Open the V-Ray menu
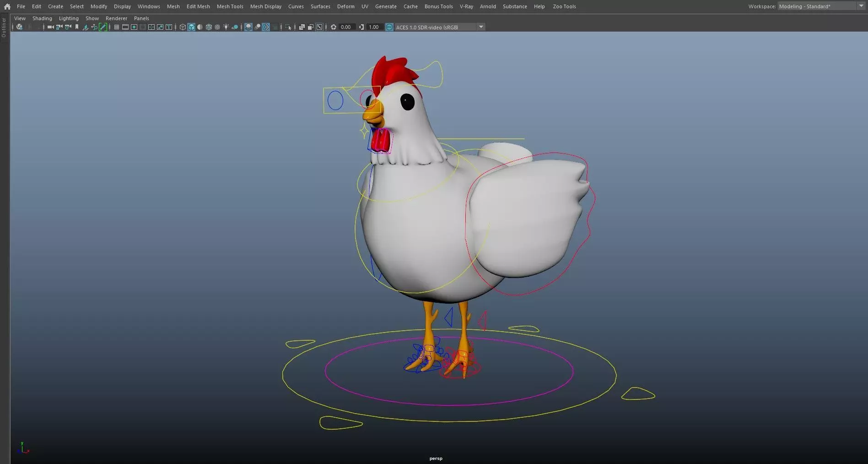The image size is (868, 464). [466, 6]
